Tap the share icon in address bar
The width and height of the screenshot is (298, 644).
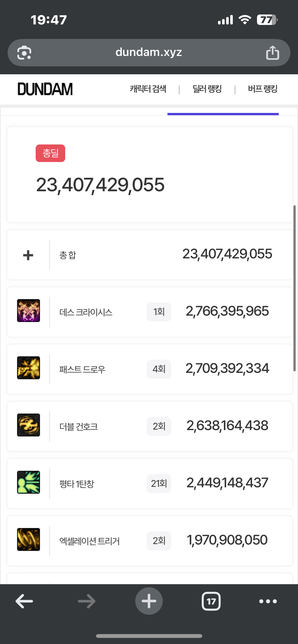(x=272, y=53)
